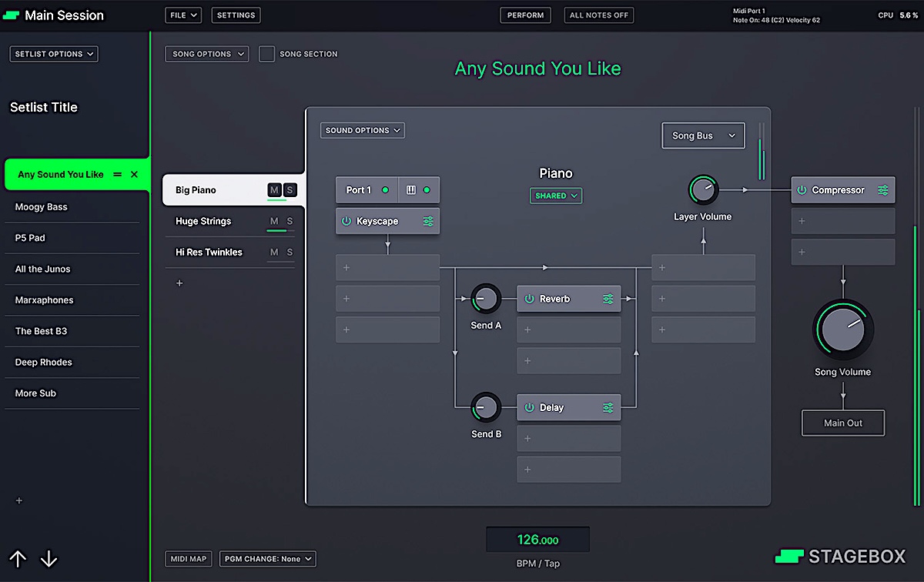Expand the Song Bus dropdown
This screenshot has height=582, width=924.
[x=702, y=135]
